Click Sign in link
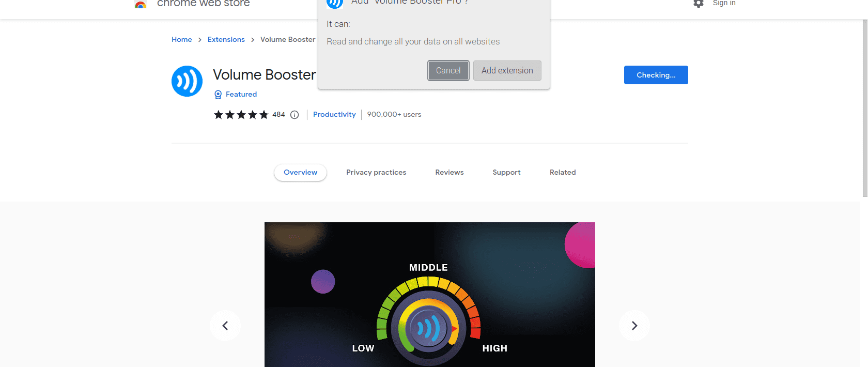Screen dimensions: 868x367 tap(724, 3)
